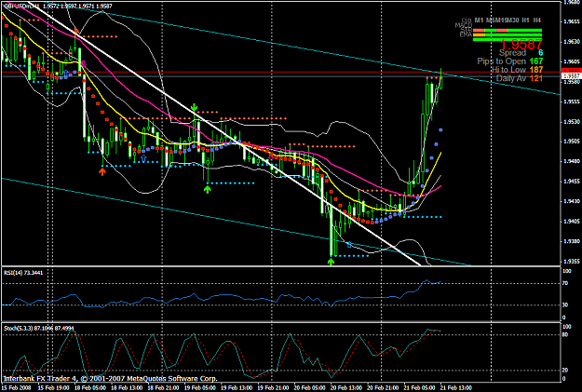The image size is (582, 392).
Task: Click the blue hollow up arrow near 18 Feb 21:00
Action: [143, 158]
